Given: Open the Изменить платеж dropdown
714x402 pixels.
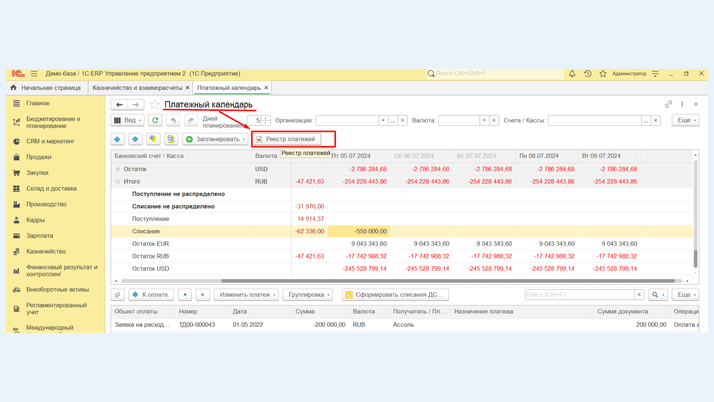Looking at the screenshot, I should (x=247, y=295).
